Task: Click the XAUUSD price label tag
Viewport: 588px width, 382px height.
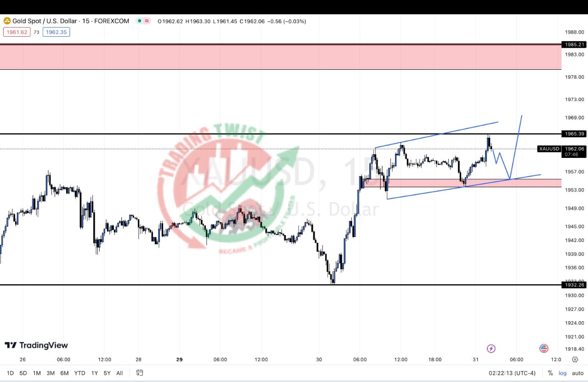Action: click(549, 149)
